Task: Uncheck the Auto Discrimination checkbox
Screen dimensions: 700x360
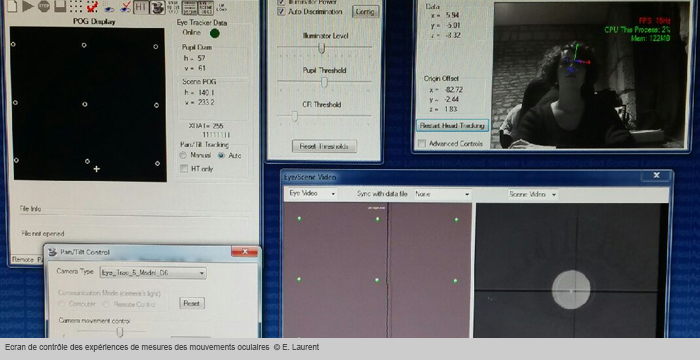Action: pyautogui.click(x=281, y=12)
